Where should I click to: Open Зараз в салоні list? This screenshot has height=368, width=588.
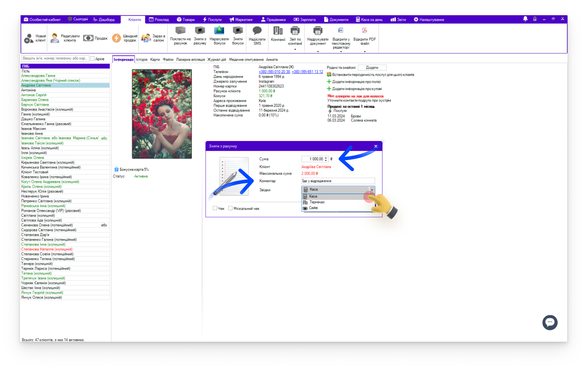point(146,38)
